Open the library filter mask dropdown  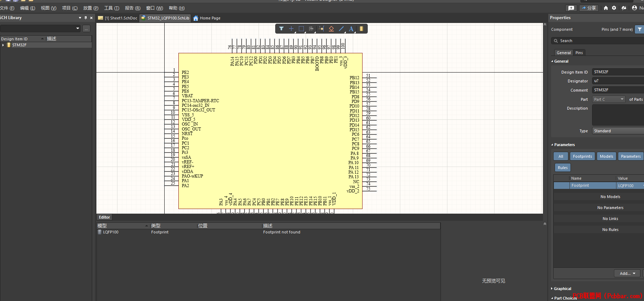(78, 28)
